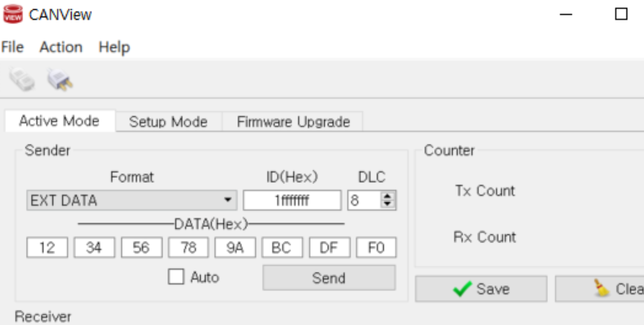Click the data byte field containing BC

[x=282, y=247]
